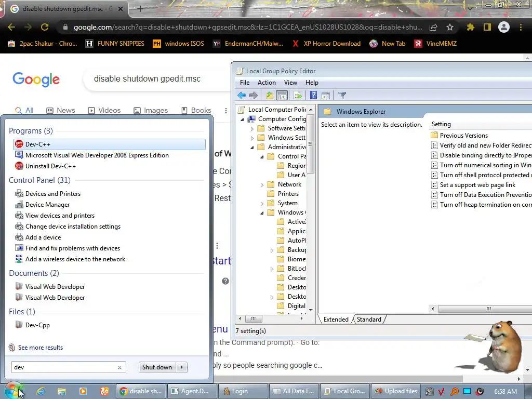Viewport: 532px width, 399px height.
Task: Expand the BitLocker tree folder
Action: pos(272,269)
